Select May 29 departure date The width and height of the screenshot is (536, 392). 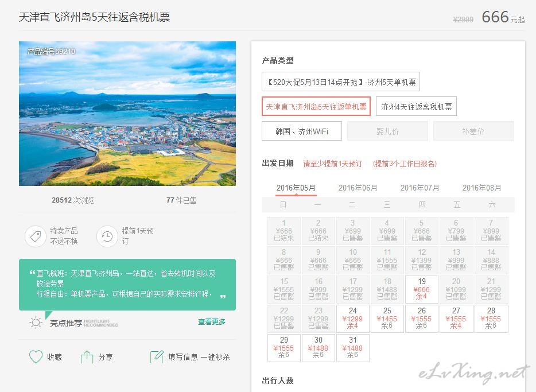(x=283, y=348)
